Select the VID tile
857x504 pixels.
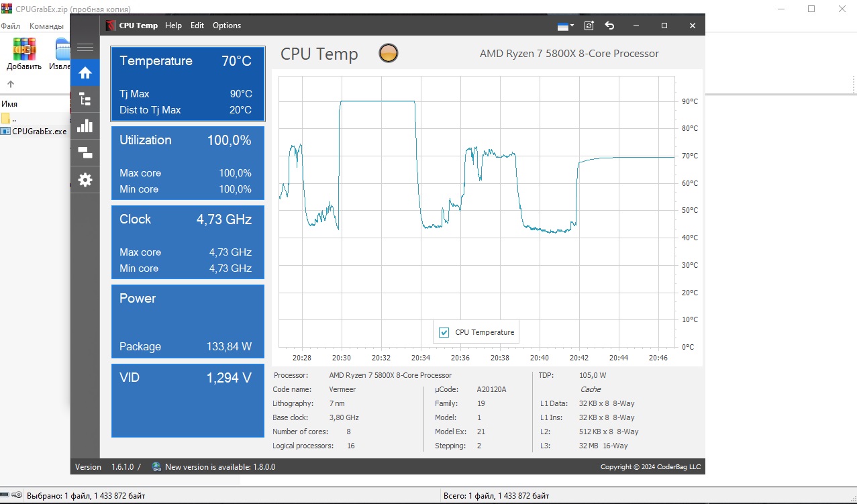[x=188, y=401]
